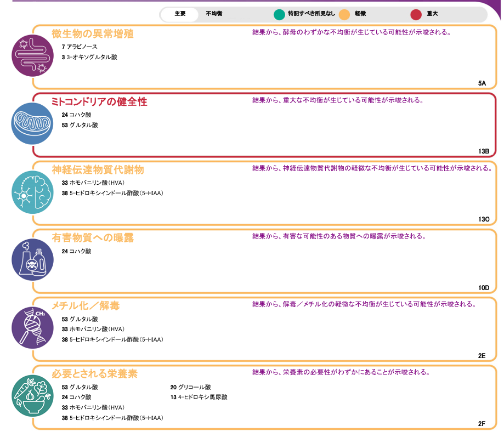This screenshot has height=437, width=504.
Task: Click the DNA methylation/detox icon
Action: (32, 328)
